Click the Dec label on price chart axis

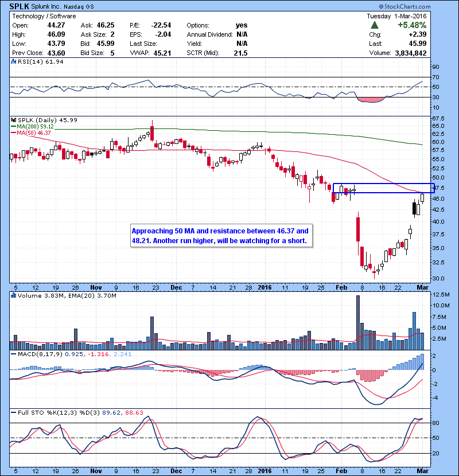(176, 287)
